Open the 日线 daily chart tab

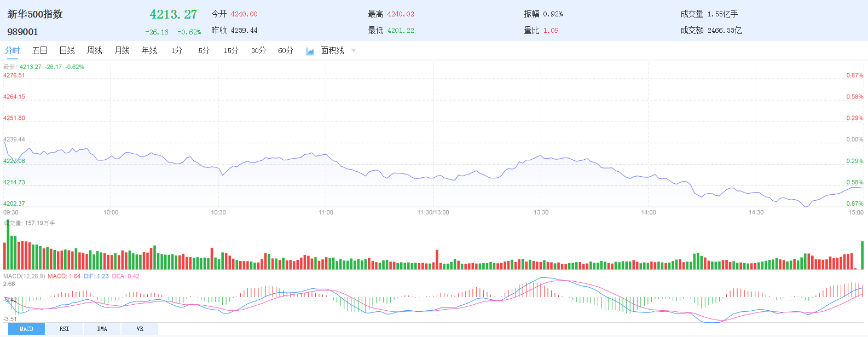(67, 50)
